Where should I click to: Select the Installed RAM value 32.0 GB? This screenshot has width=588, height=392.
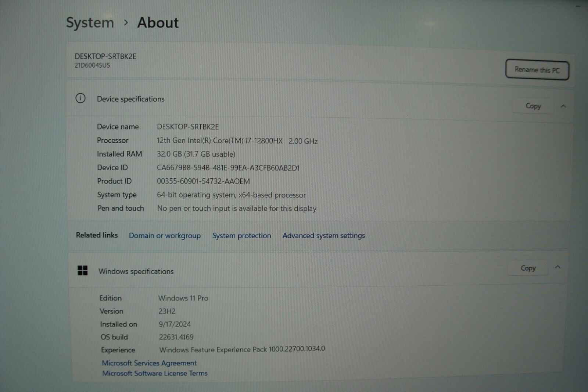(196, 154)
